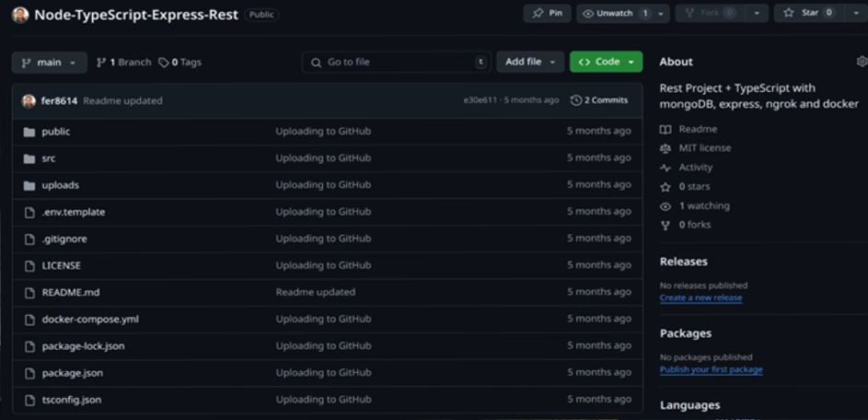Open the About settings gear icon
The height and width of the screenshot is (420, 868).
point(862,62)
